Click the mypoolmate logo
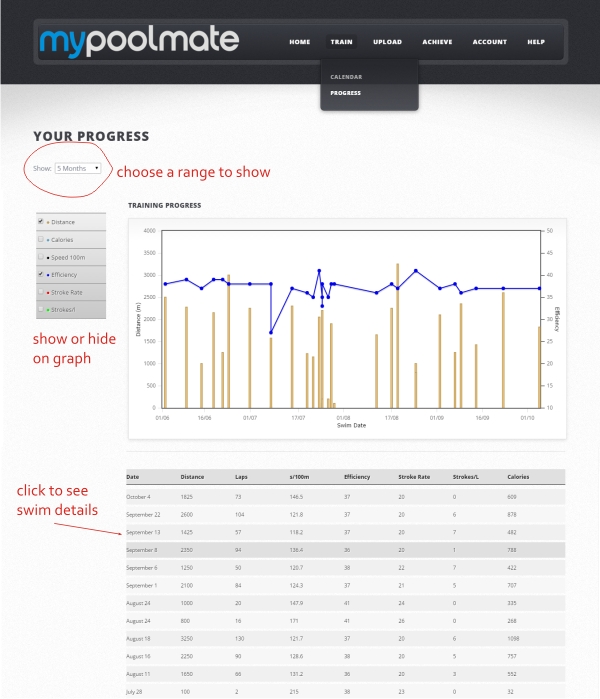Image resolution: width=600 pixels, height=699 pixels. tap(139, 41)
